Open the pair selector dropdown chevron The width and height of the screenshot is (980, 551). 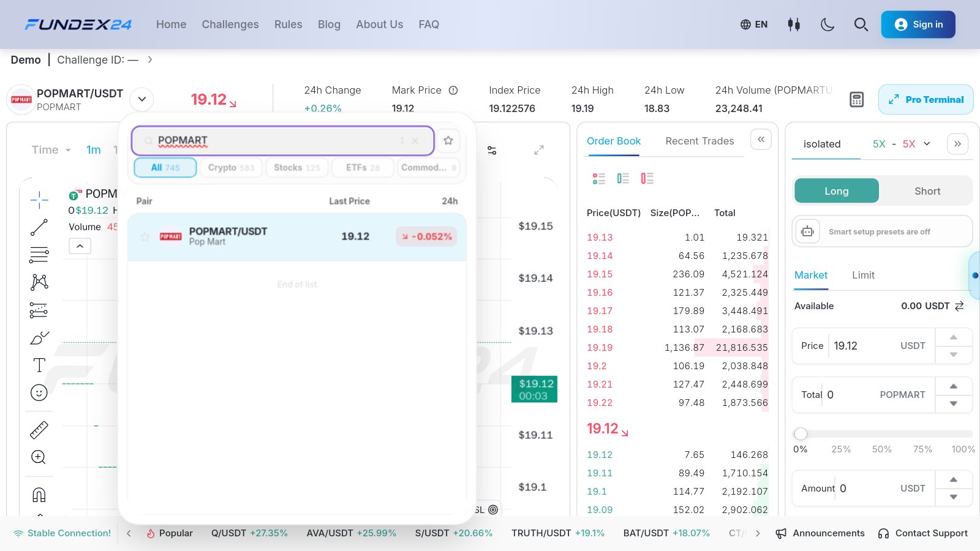click(x=141, y=99)
